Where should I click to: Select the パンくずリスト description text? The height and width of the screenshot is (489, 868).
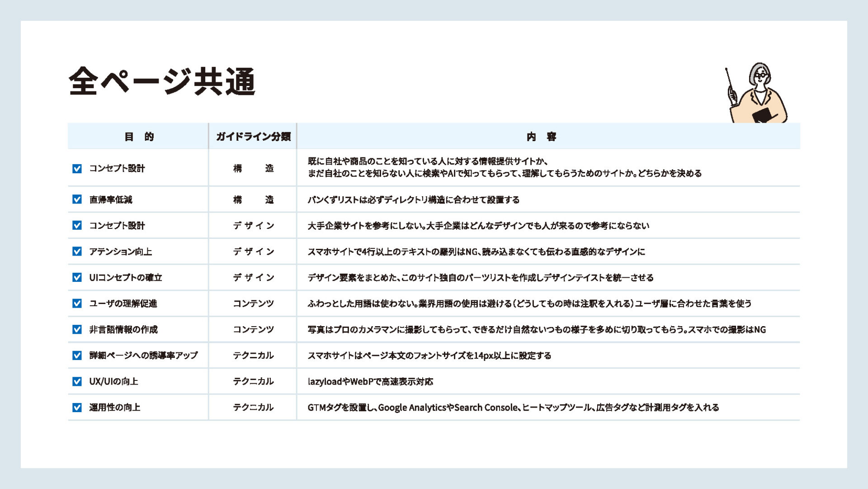[x=413, y=200]
